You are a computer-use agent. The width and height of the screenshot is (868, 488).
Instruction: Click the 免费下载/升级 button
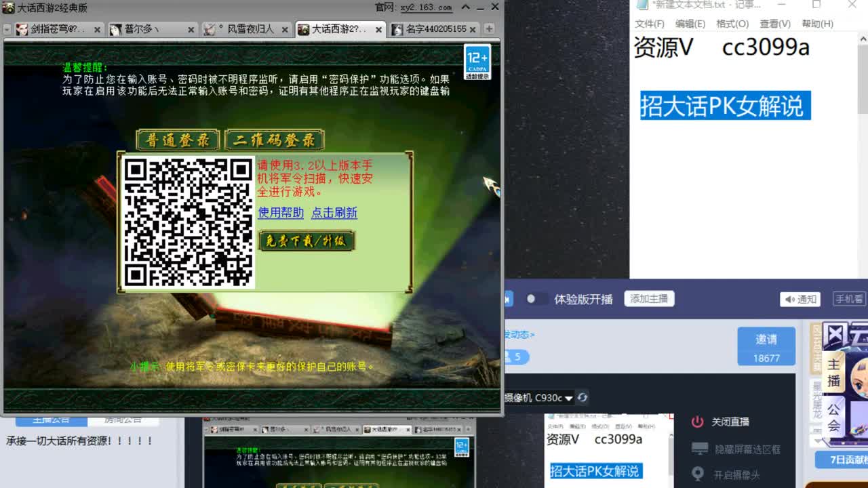tap(307, 241)
